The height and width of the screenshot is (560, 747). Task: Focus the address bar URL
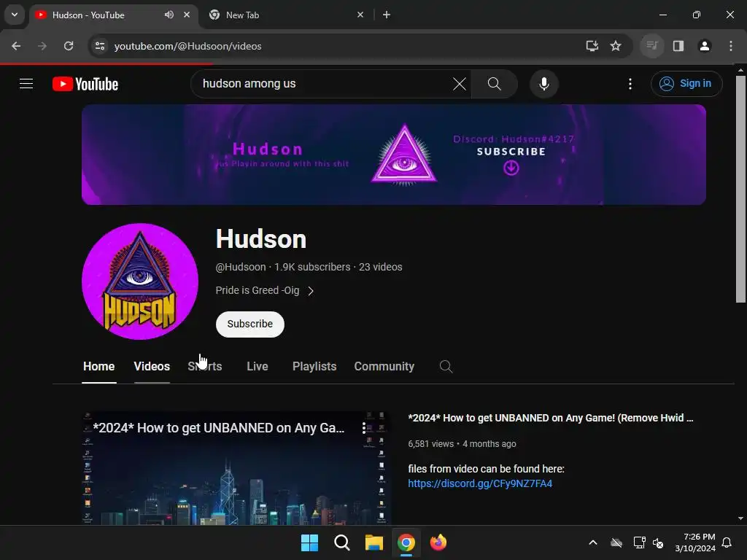pyautogui.click(x=187, y=46)
